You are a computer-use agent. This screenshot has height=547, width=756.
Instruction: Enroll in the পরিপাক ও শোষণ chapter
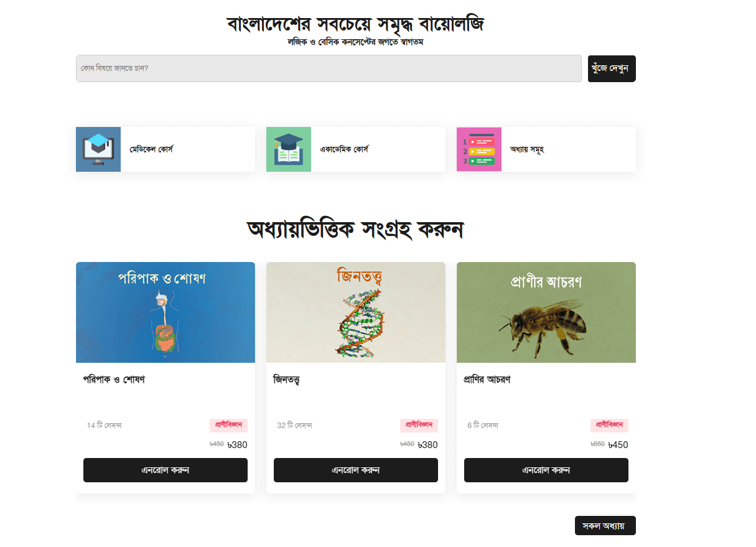click(166, 470)
